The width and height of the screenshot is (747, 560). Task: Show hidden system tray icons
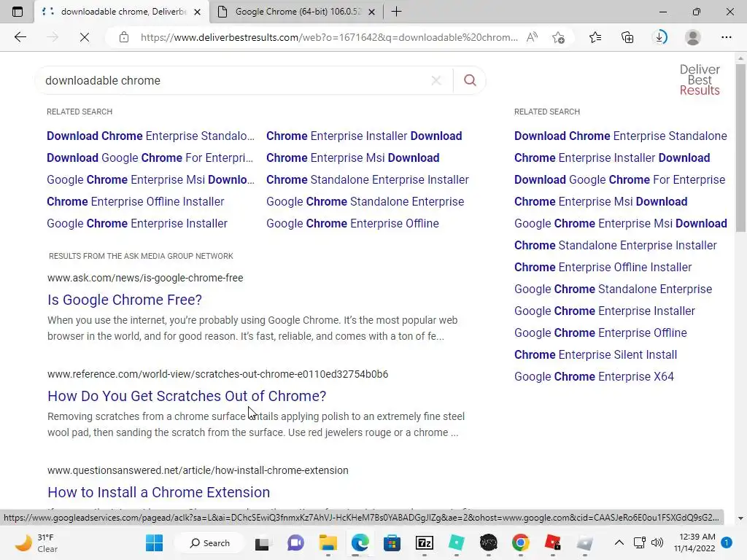(x=619, y=542)
